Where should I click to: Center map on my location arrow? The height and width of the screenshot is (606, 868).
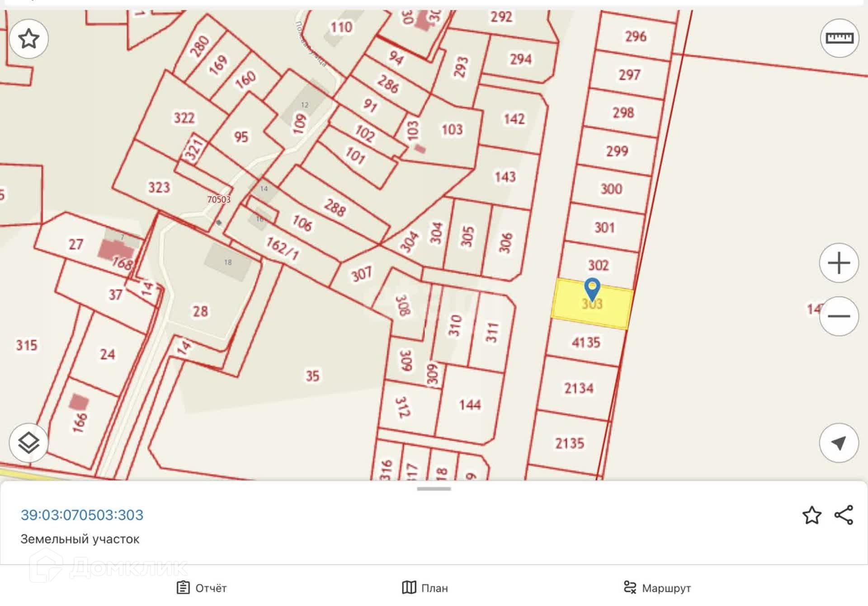[x=839, y=443]
